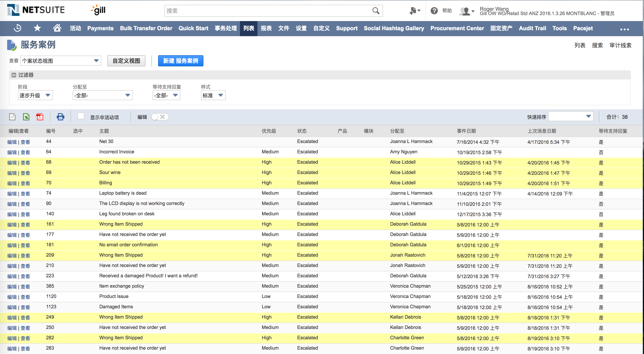Open the 快速排序 quick sort dropdown
Screen dimensions: 644x354
pos(571,116)
